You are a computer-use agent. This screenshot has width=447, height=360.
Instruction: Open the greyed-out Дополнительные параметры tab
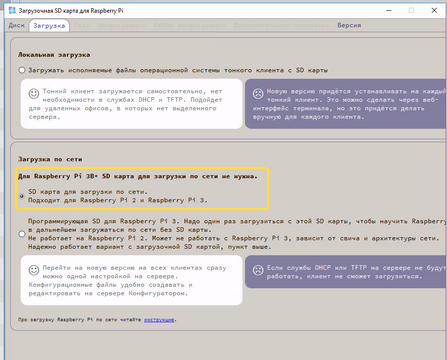pos(281,25)
